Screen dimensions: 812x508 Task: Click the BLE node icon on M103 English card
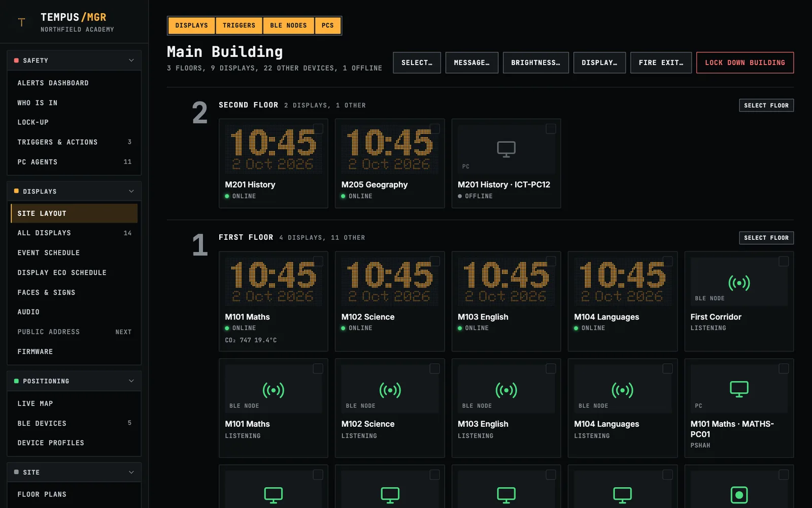coord(506,390)
